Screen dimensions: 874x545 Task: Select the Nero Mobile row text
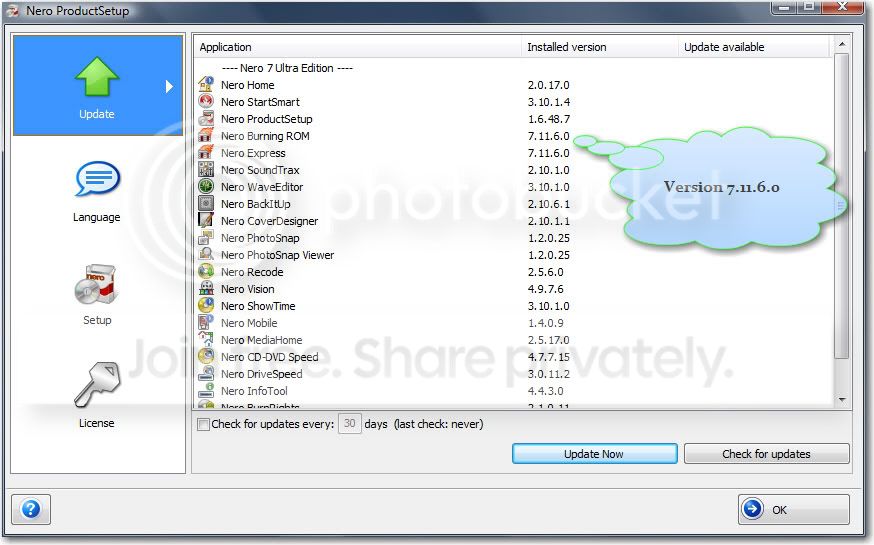pyautogui.click(x=249, y=323)
